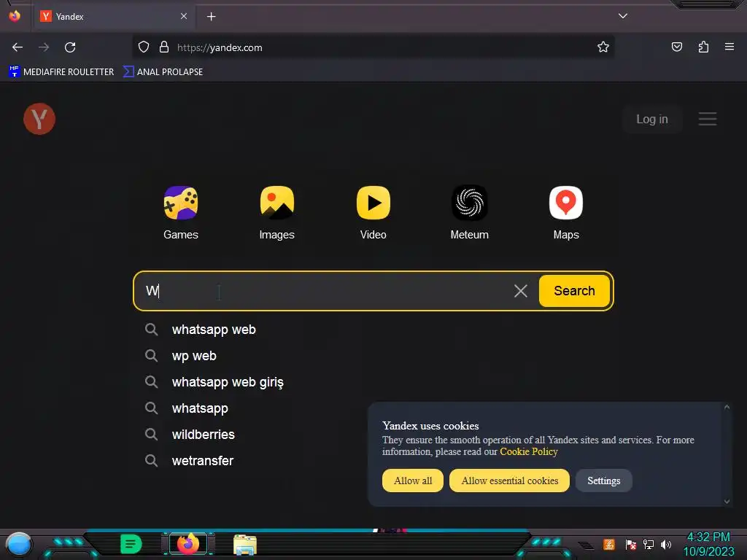Open Yandex Images service
The height and width of the screenshot is (560, 747).
276,212
